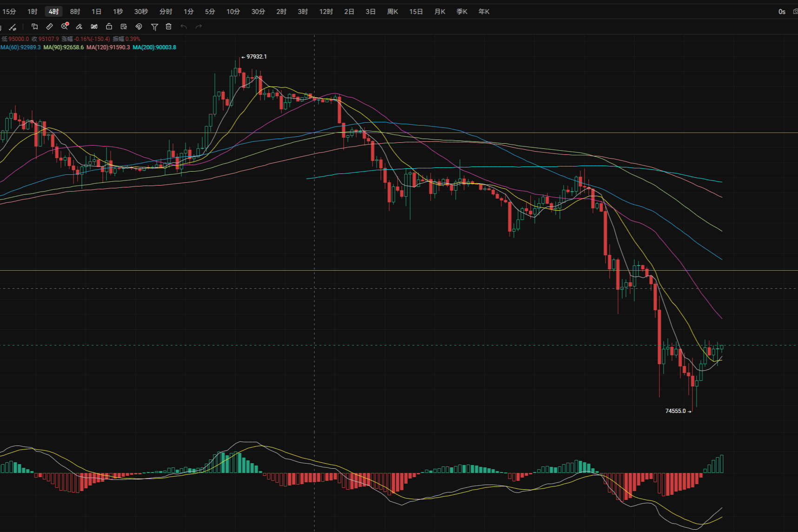Screen dimensions: 798x532
Task: Open the 周K weekly chart tab
Action: pos(392,11)
